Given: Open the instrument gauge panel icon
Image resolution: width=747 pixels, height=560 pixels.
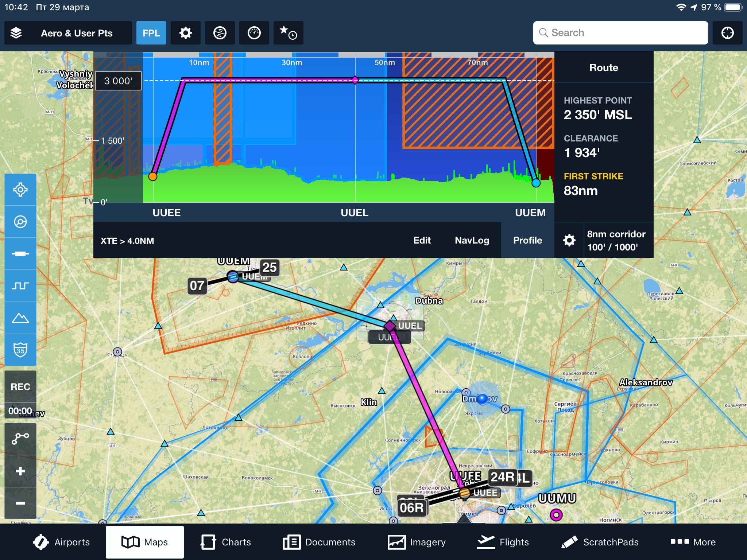Looking at the screenshot, I should coord(254,33).
